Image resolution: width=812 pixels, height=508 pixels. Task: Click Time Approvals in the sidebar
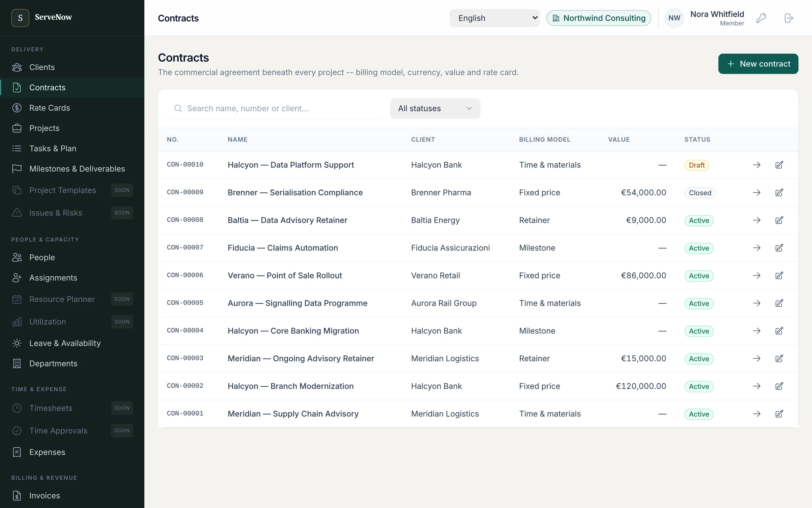[x=72, y=431]
